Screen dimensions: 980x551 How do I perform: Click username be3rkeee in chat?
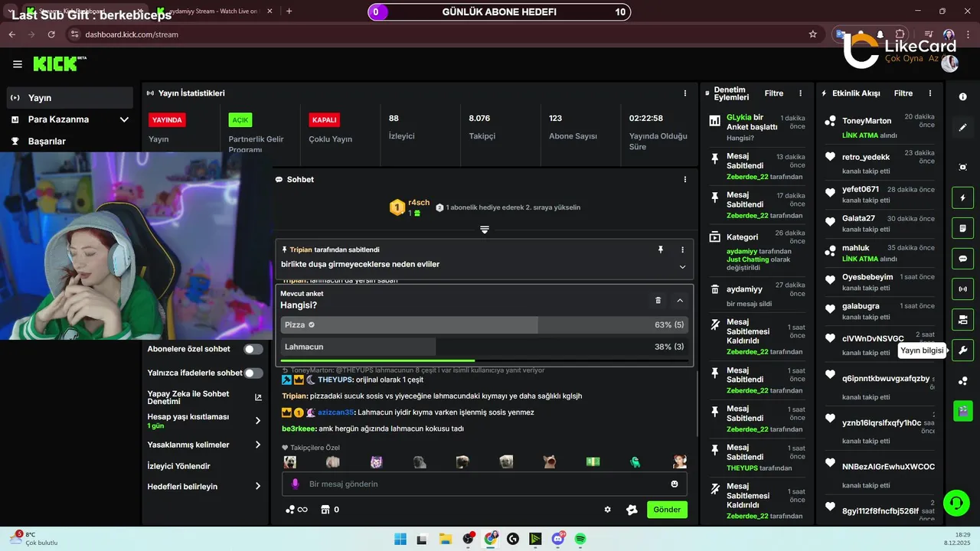299,429
